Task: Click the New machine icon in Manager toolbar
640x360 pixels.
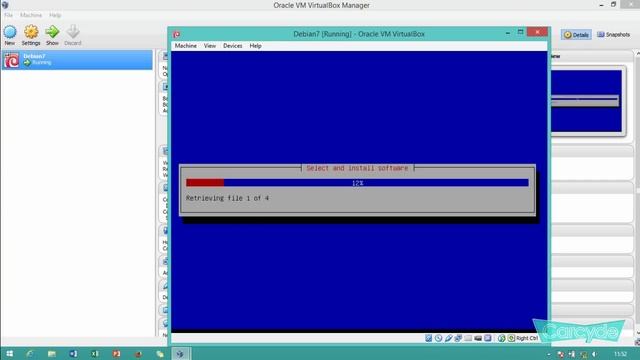Action: pyautogui.click(x=10, y=32)
